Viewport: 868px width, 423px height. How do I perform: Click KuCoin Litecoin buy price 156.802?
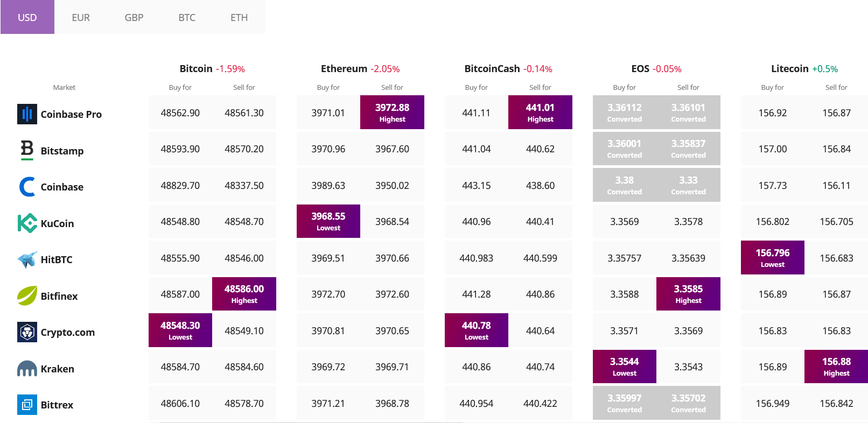[773, 222]
